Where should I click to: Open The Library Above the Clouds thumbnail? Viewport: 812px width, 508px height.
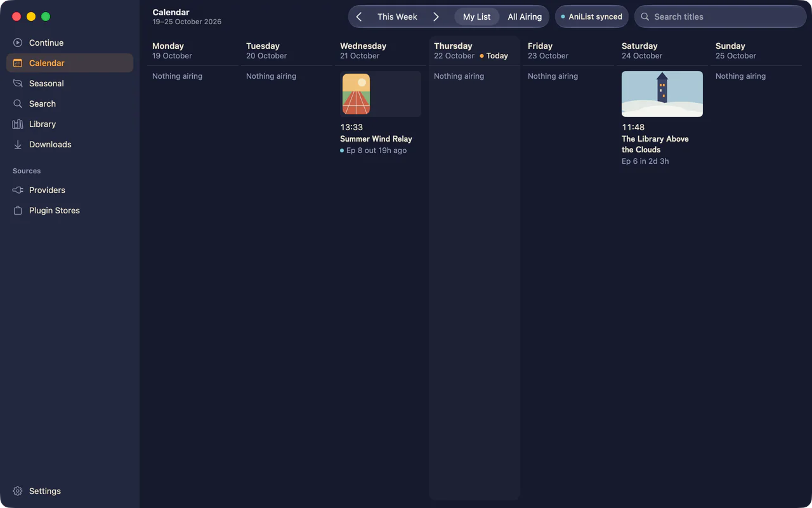[662, 94]
